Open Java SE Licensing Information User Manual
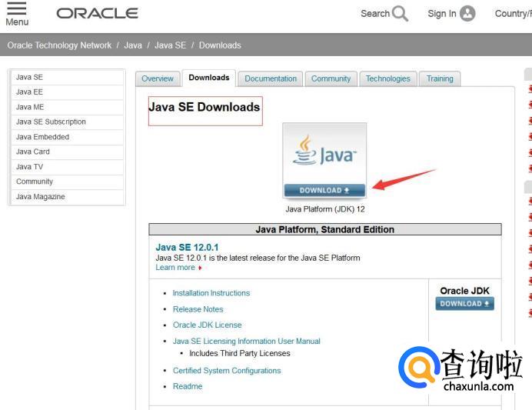Viewport: 532px width, 410px height. click(246, 341)
